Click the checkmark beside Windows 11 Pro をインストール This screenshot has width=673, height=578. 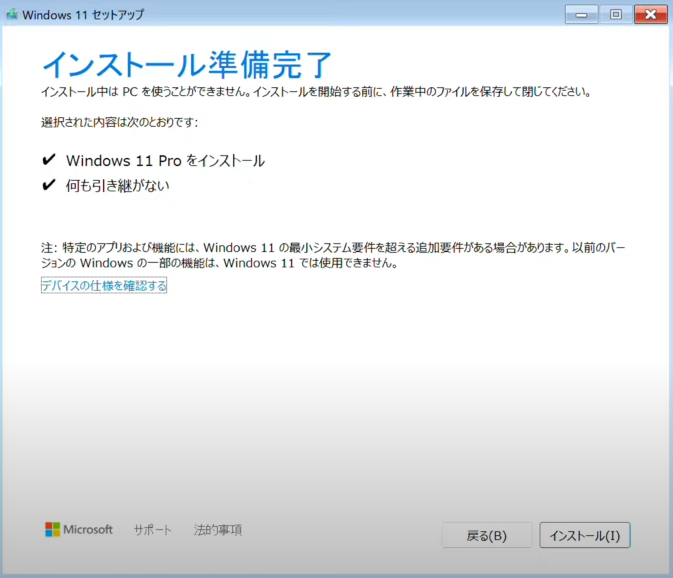(x=49, y=160)
